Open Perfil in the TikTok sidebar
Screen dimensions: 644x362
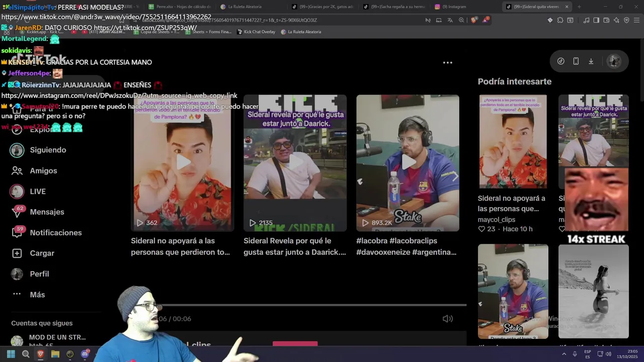click(x=30, y=274)
